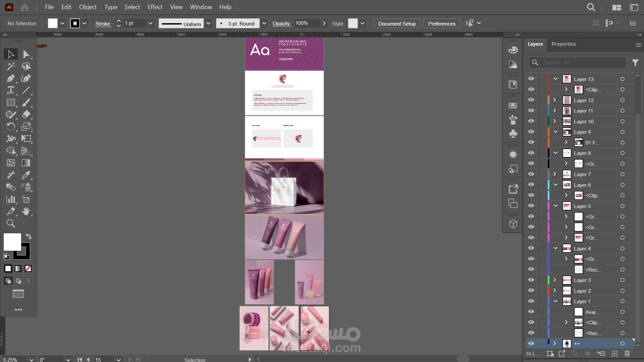
Task: Select the Direct Selection tool
Action: 26,54
